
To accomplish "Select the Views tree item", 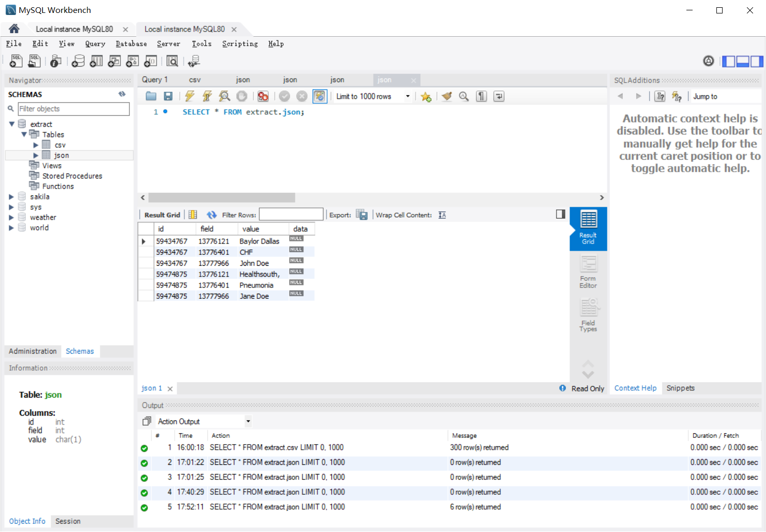I will click(x=52, y=165).
